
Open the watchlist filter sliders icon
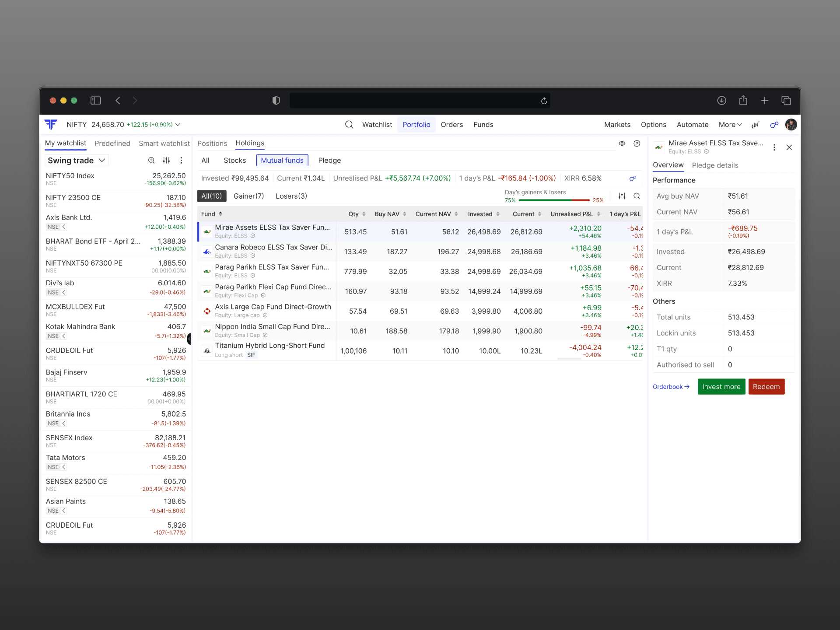(166, 161)
